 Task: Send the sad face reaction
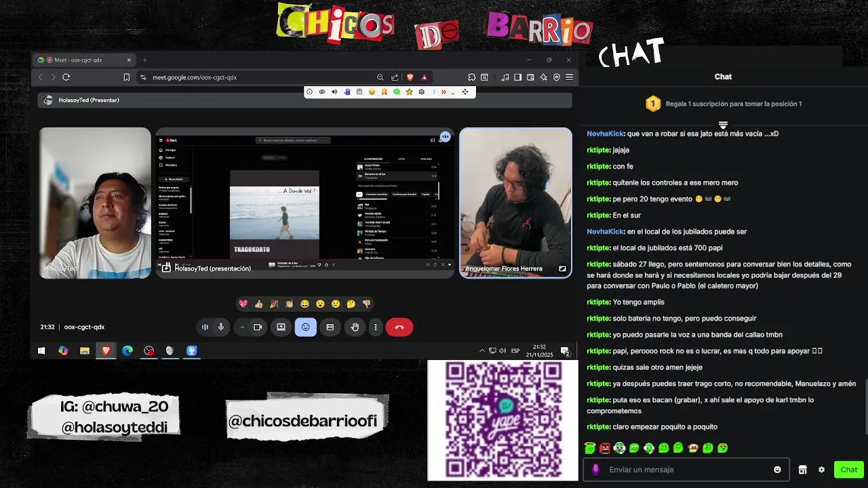pos(336,304)
